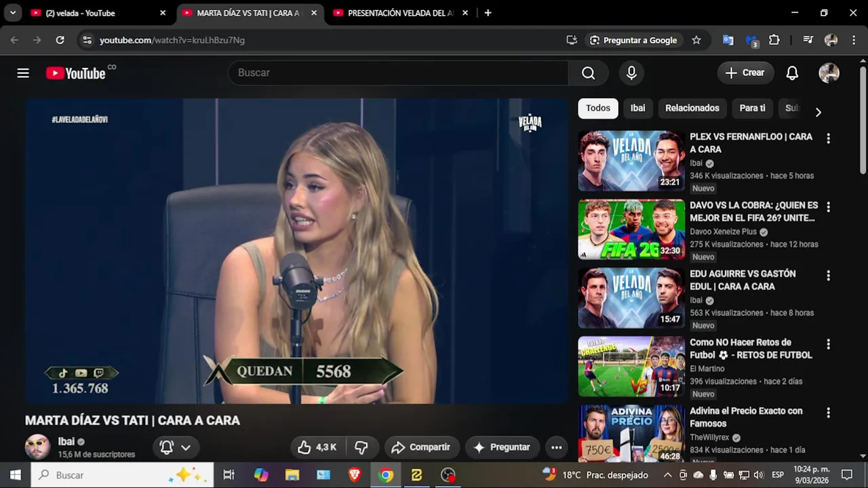Click Windows taskbar search box
This screenshot has width=868, height=488.
[x=122, y=475]
